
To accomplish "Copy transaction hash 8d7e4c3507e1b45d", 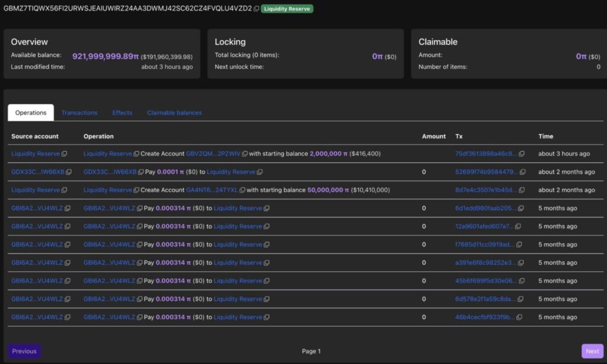I will coord(522,190).
